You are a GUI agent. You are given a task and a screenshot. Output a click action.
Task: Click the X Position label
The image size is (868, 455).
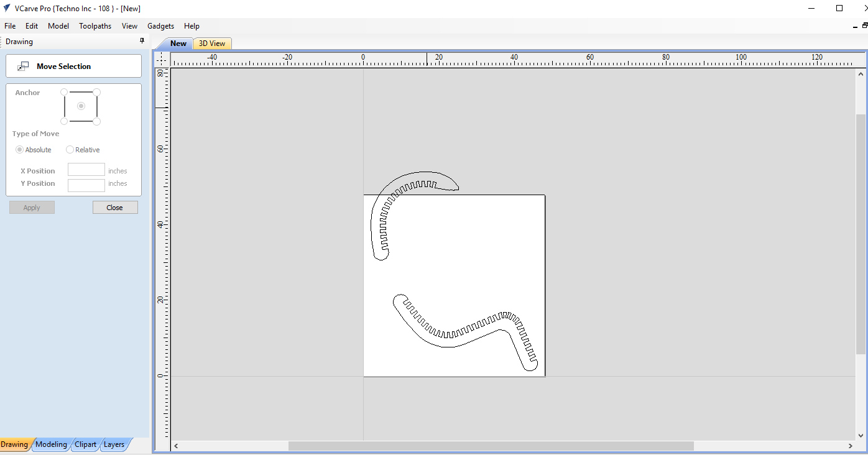coord(37,171)
